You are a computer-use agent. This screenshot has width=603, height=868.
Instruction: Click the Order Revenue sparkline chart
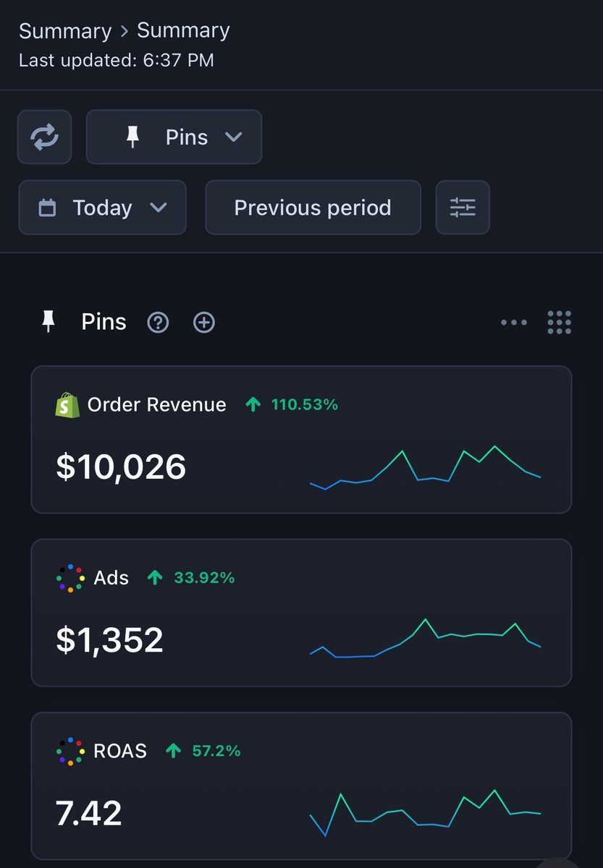(426, 467)
